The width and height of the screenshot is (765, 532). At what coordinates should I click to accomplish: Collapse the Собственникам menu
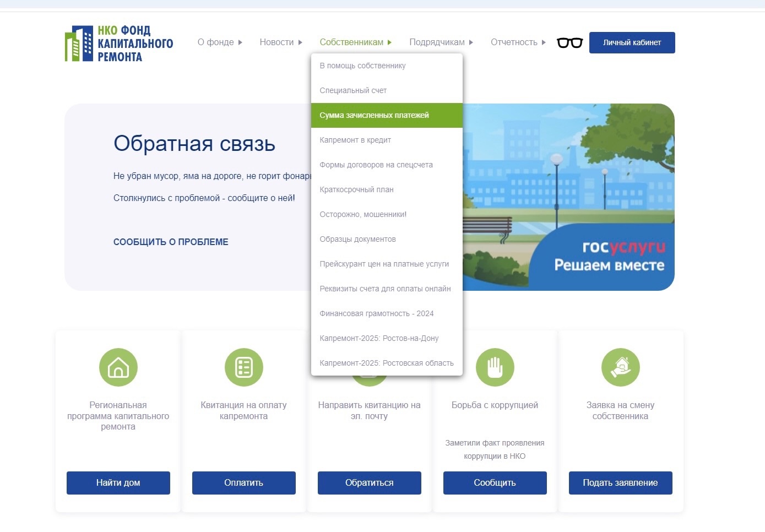pos(355,42)
